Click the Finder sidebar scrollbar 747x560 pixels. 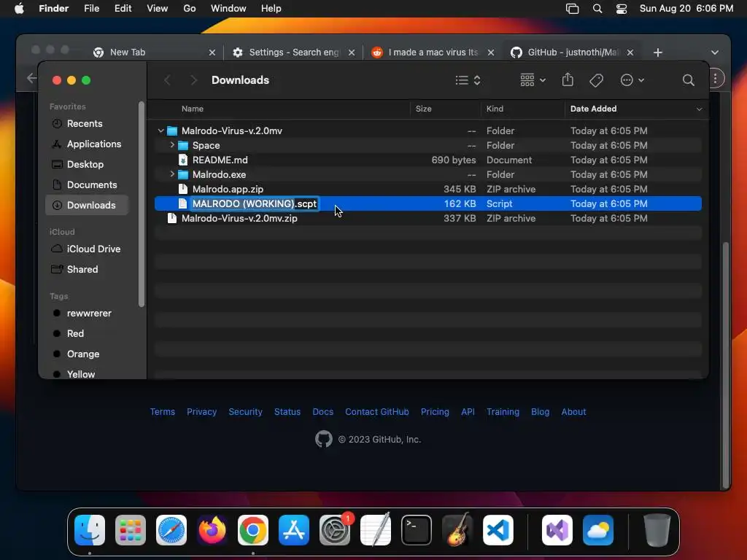[141, 204]
